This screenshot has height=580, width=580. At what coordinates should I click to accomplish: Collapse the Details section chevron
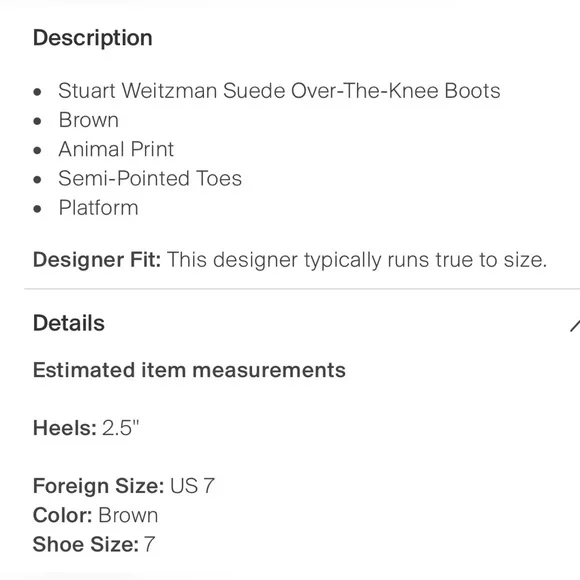pyautogui.click(x=575, y=325)
